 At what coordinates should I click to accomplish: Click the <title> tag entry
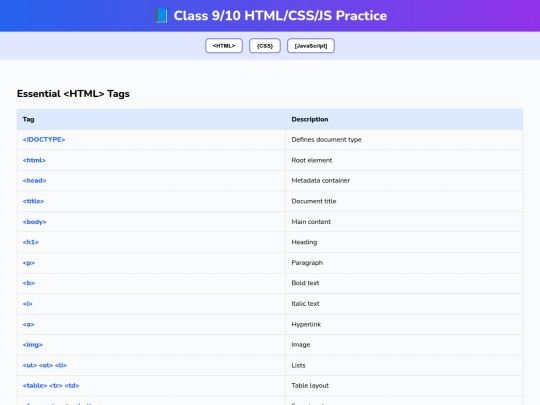(33, 201)
